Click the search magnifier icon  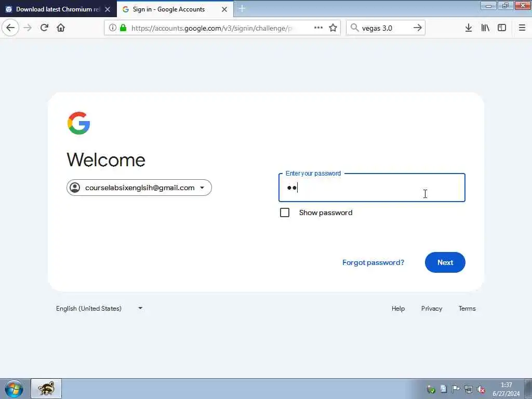(354, 28)
